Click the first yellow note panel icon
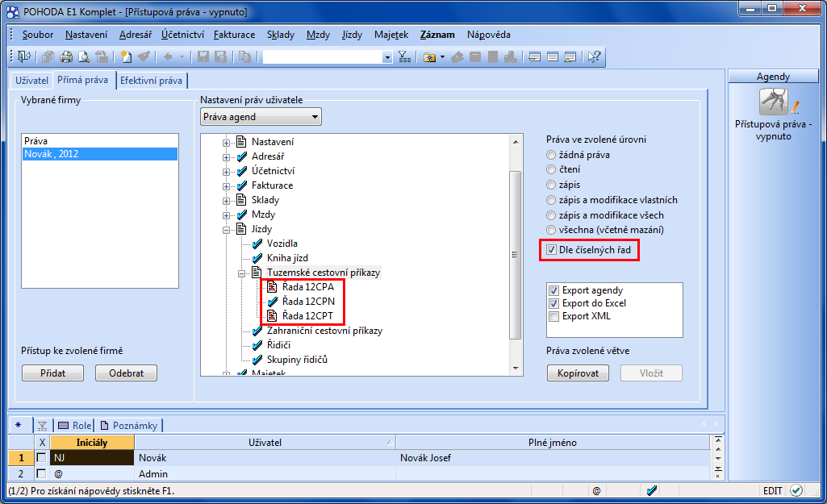The image size is (827, 504). (535, 56)
